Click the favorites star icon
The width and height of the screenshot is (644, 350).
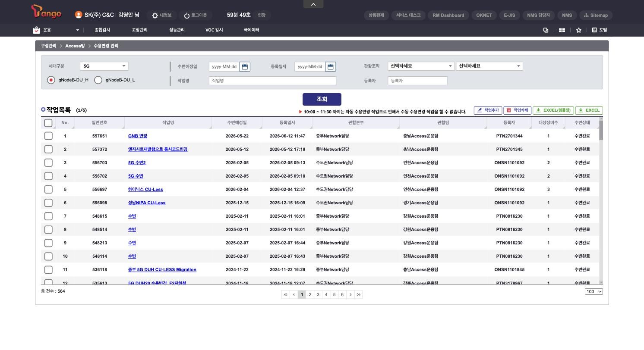pos(579,30)
